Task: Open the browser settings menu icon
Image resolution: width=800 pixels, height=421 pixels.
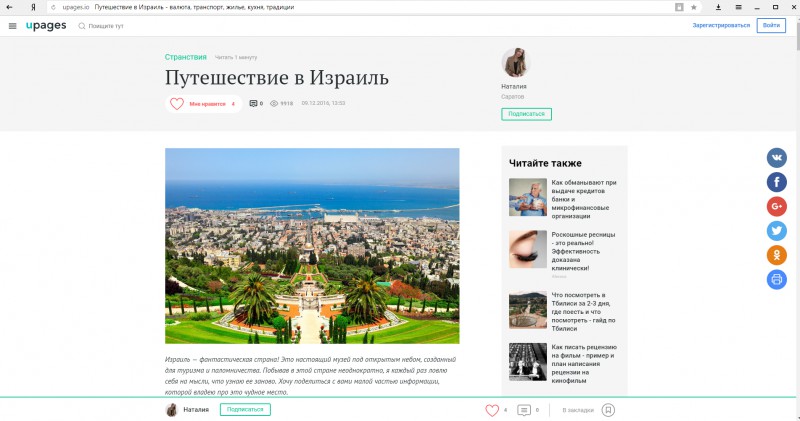Action: pyautogui.click(x=738, y=7)
